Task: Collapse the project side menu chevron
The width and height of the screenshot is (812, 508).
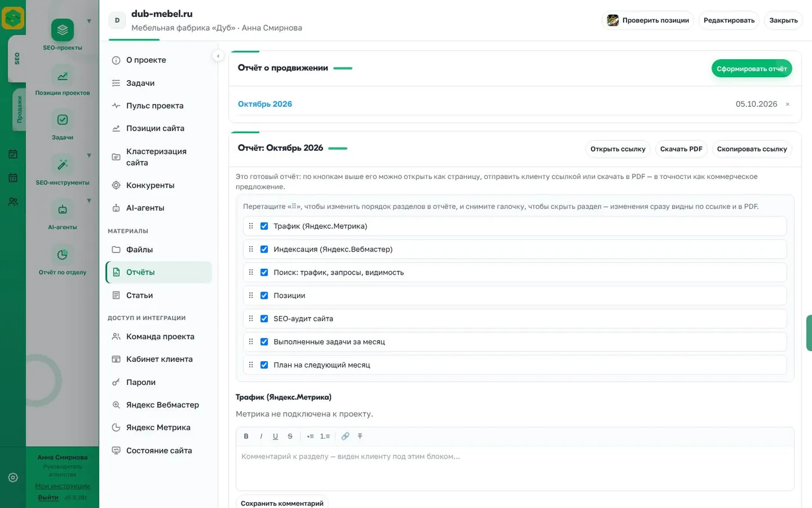Action: pos(217,56)
